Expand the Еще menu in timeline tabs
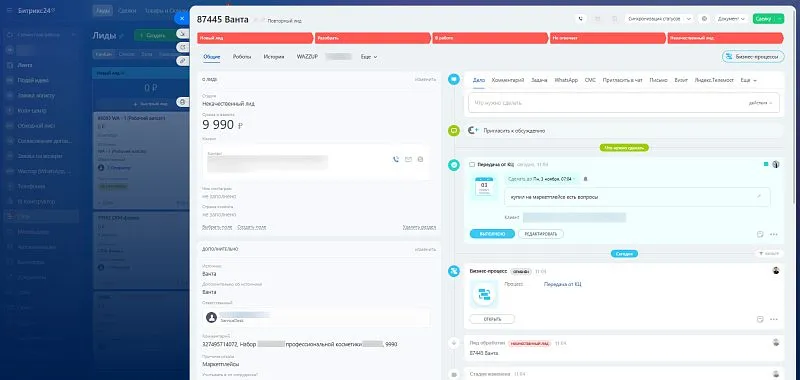The width and height of the screenshot is (800, 380). (748, 81)
